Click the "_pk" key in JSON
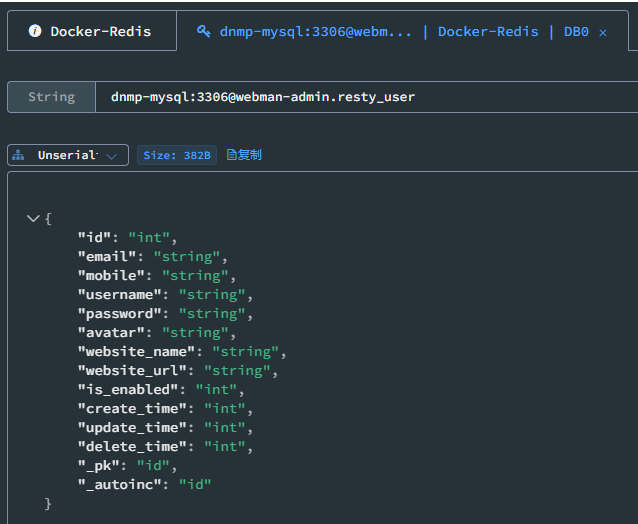This screenshot has width=638, height=524. click(98, 466)
